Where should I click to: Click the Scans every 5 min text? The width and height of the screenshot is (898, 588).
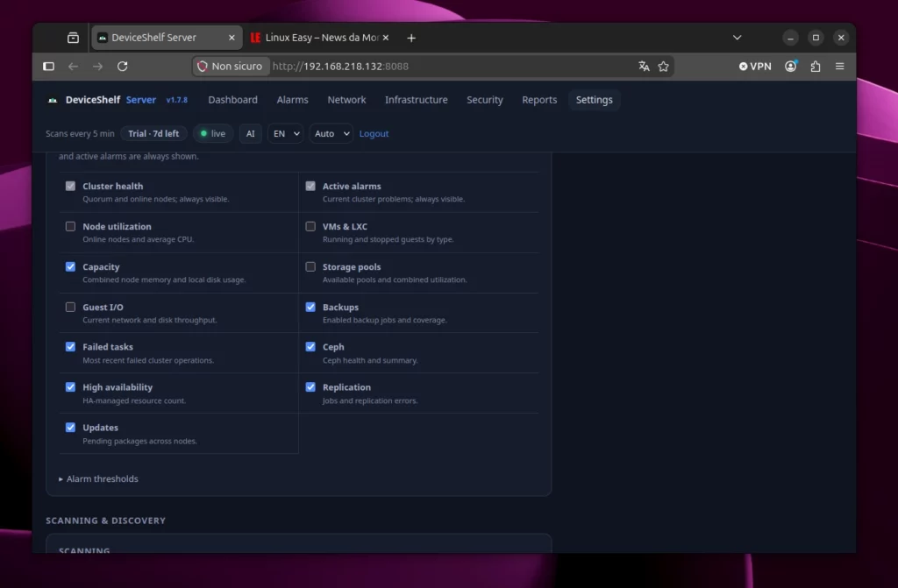[x=80, y=133]
